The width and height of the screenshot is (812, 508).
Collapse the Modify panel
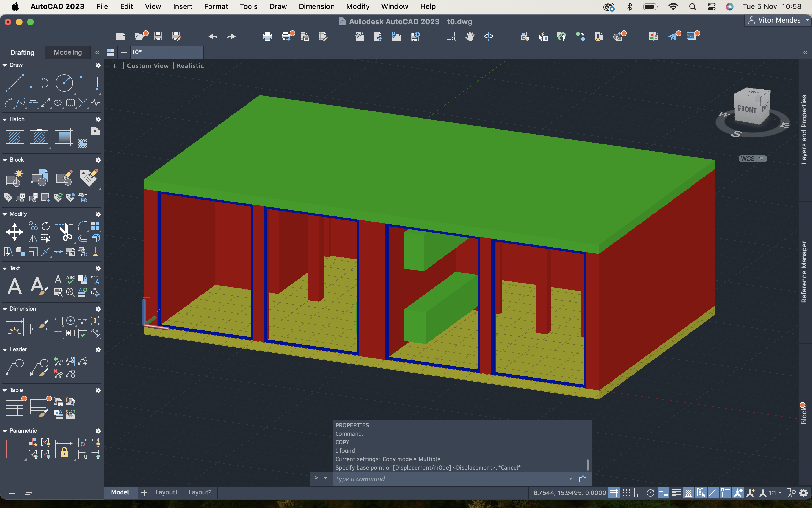[x=5, y=214]
